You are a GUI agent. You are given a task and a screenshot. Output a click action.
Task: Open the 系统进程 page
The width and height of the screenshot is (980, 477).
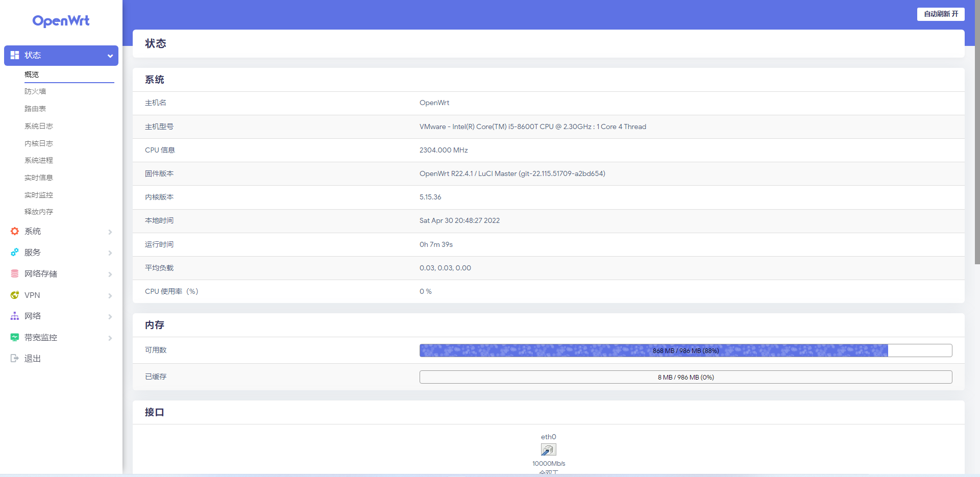[x=39, y=160]
